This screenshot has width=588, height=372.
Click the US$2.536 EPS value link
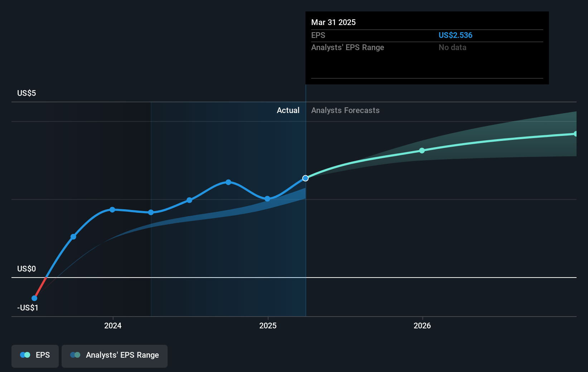456,35
